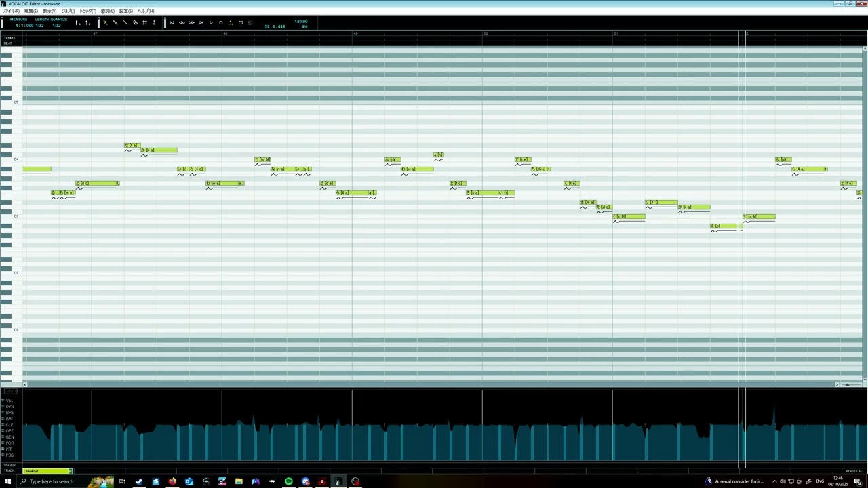
Task: Select the POR control parameter
Action: point(9,443)
